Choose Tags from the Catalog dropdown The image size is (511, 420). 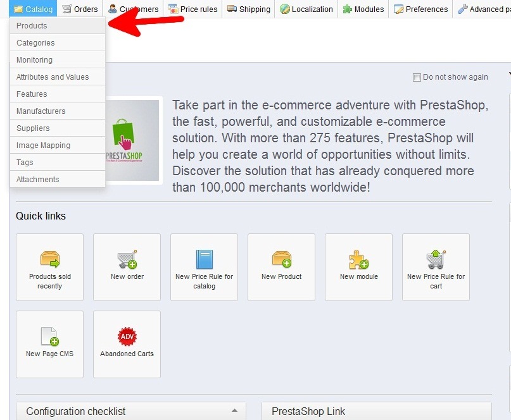(58, 163)
